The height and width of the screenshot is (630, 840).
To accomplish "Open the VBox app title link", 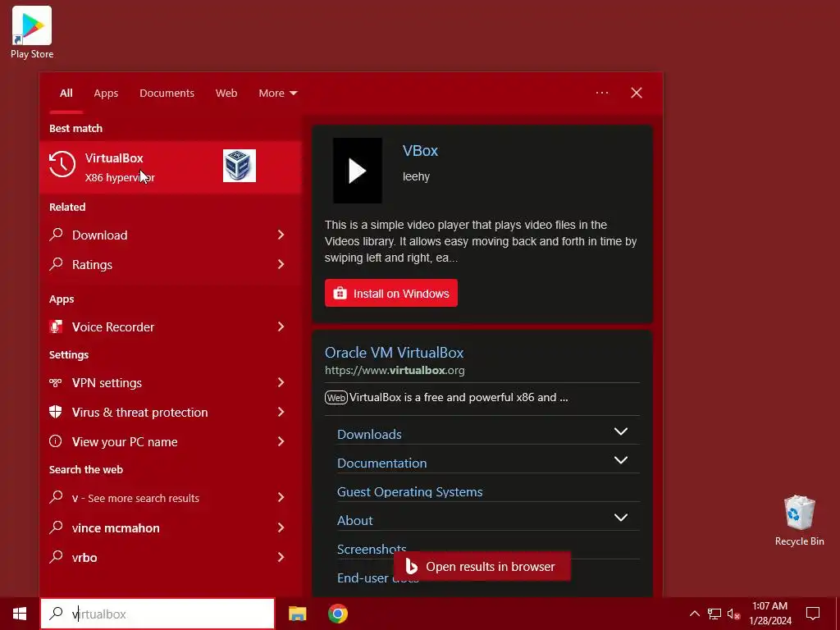I will pyautogui.click(x=420, y=151).
